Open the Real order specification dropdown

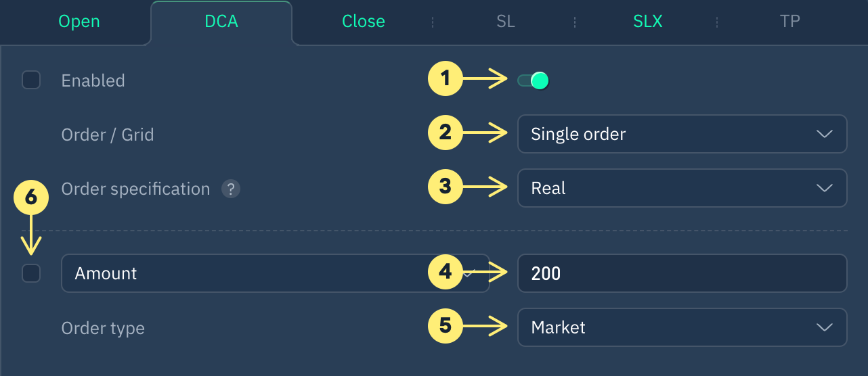pyautogui.click(x=682, y=188)
